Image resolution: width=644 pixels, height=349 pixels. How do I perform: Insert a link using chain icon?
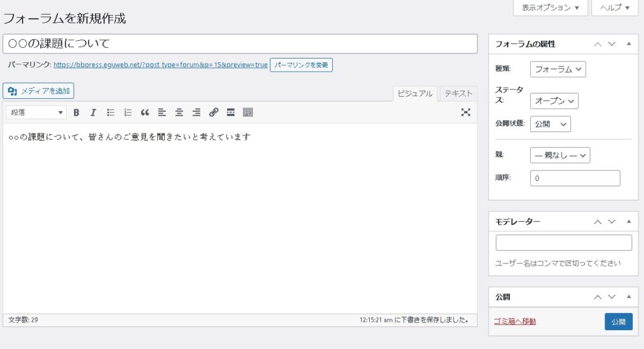click(x=213, y=113)
